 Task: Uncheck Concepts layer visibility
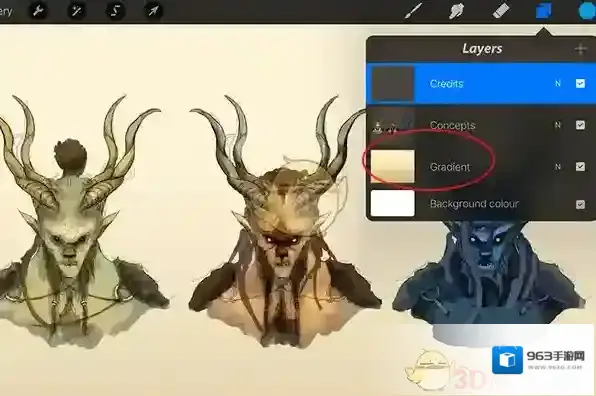(580, 125)
